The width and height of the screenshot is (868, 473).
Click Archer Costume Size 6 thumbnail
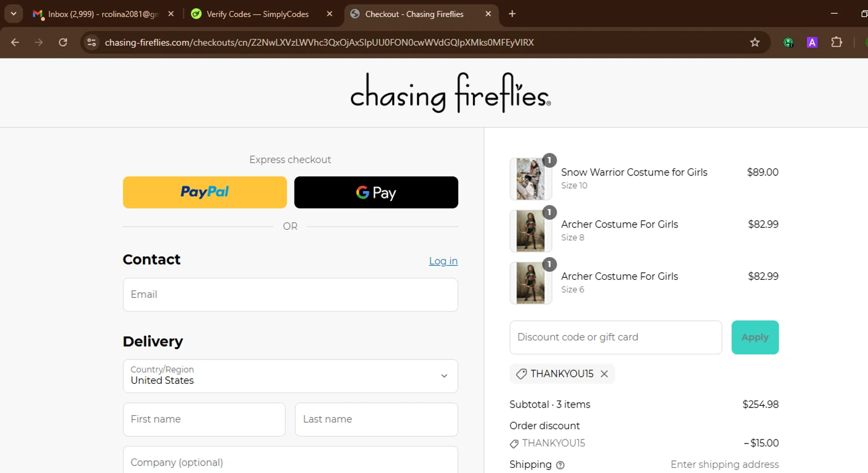tap(531, 283)
